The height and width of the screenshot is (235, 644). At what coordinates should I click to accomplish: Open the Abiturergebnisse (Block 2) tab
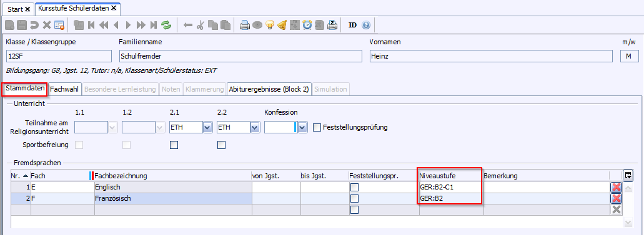click(269, 89)
